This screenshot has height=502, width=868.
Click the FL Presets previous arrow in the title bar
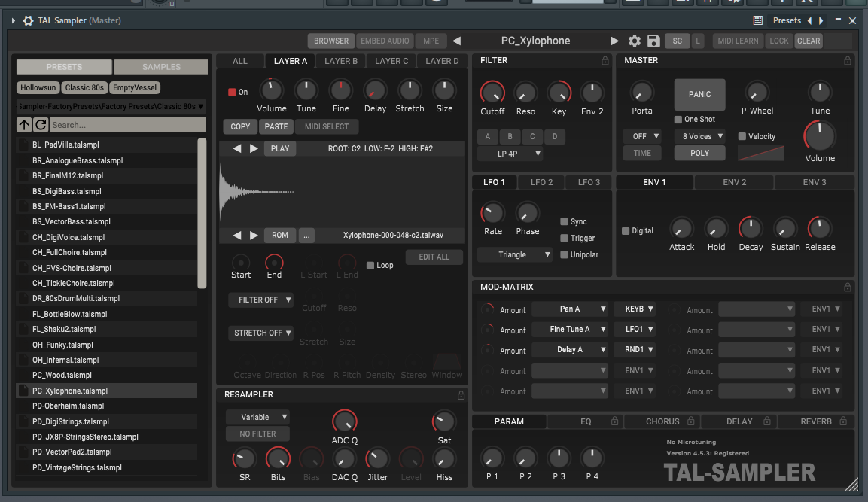[x=809, y=20]
